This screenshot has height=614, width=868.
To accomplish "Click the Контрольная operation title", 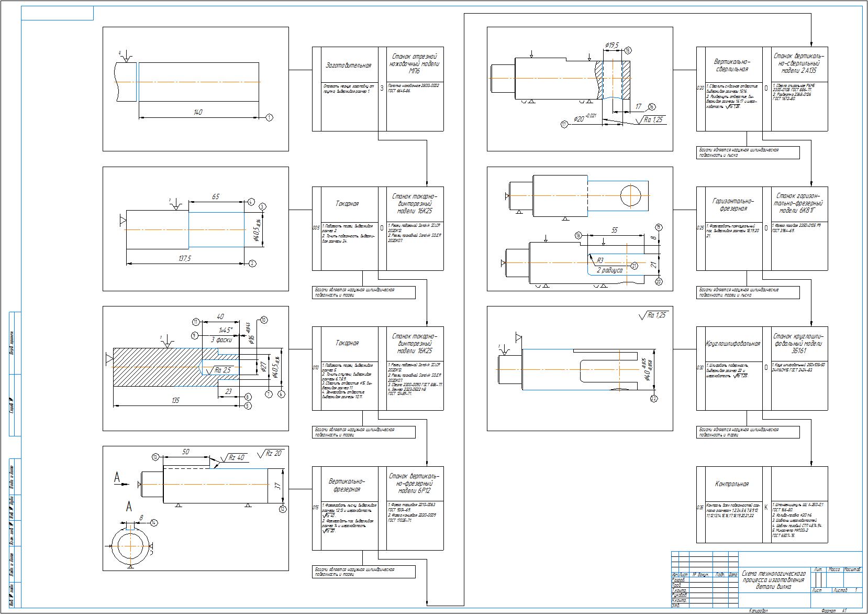I will pyautogui.click(x=731, y=484).
